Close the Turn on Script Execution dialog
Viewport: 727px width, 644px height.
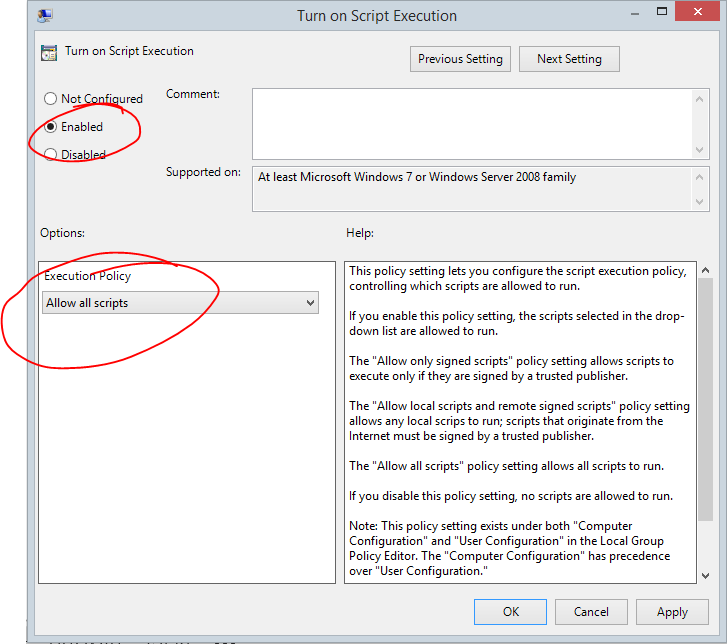coord(701,13)
